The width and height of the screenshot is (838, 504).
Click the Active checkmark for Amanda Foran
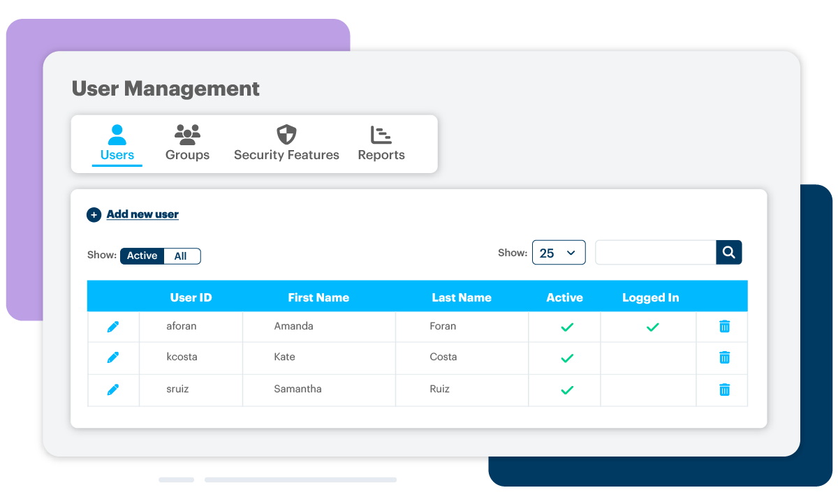568,327
